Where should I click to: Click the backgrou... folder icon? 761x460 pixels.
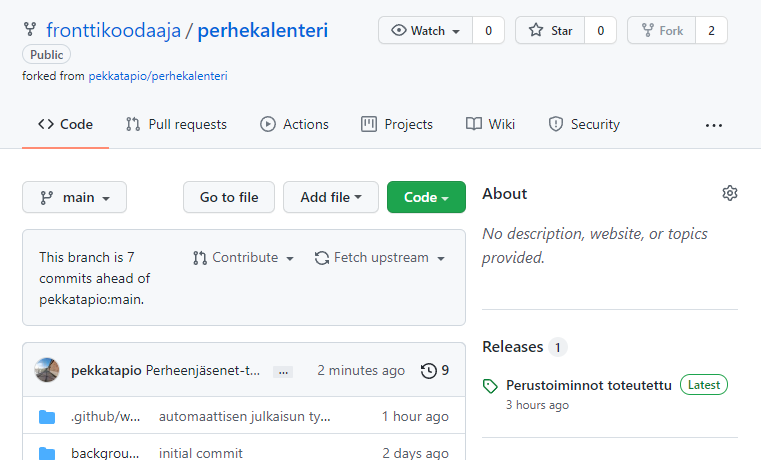click(x=47, y=454)
